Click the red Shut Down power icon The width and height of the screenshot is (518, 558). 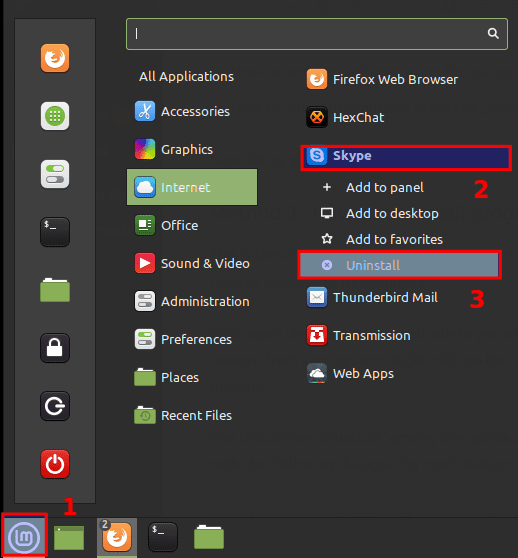55,464
